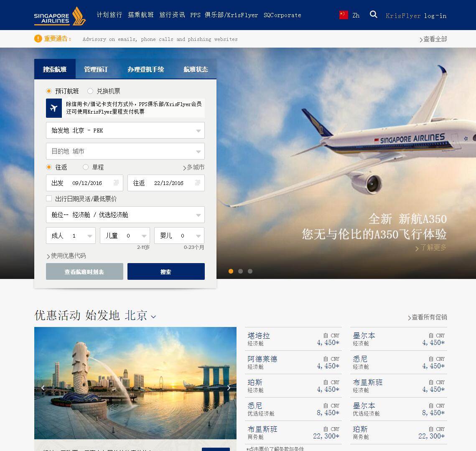Screen dimensions: 476x451
Task: Open 目的地 城市 dropdown
Action: tap(125, 151)
